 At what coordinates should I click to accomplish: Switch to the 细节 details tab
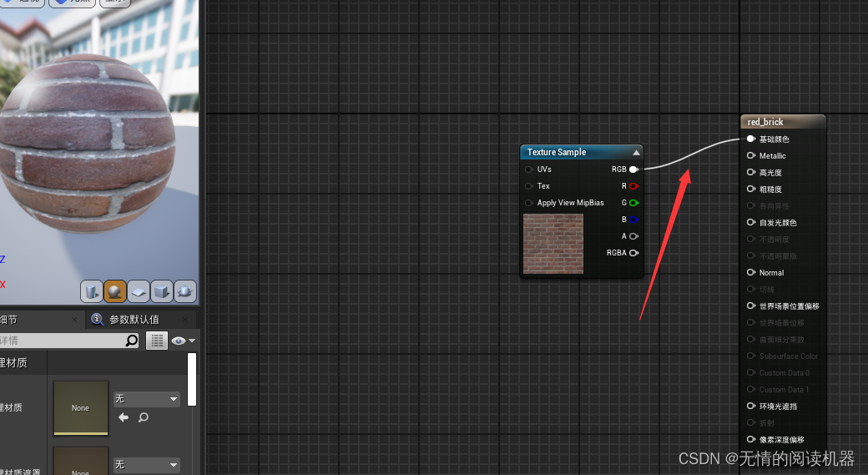coord(8,320)
